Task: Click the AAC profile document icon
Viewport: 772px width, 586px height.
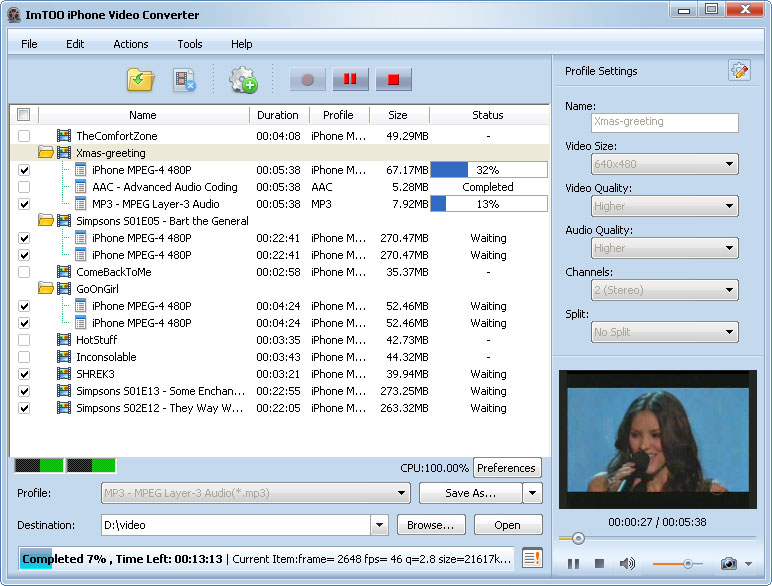Action: pyautogui.click(x=81, y=187)
